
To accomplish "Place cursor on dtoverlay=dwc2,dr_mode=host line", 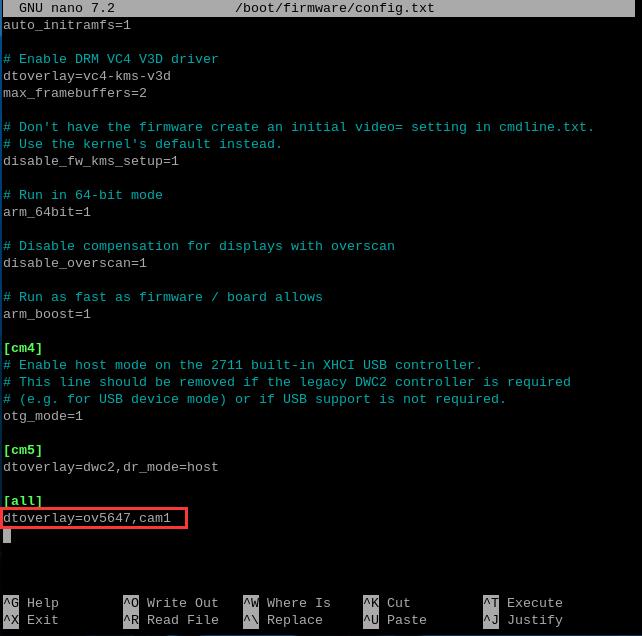I will pos(111,467).
